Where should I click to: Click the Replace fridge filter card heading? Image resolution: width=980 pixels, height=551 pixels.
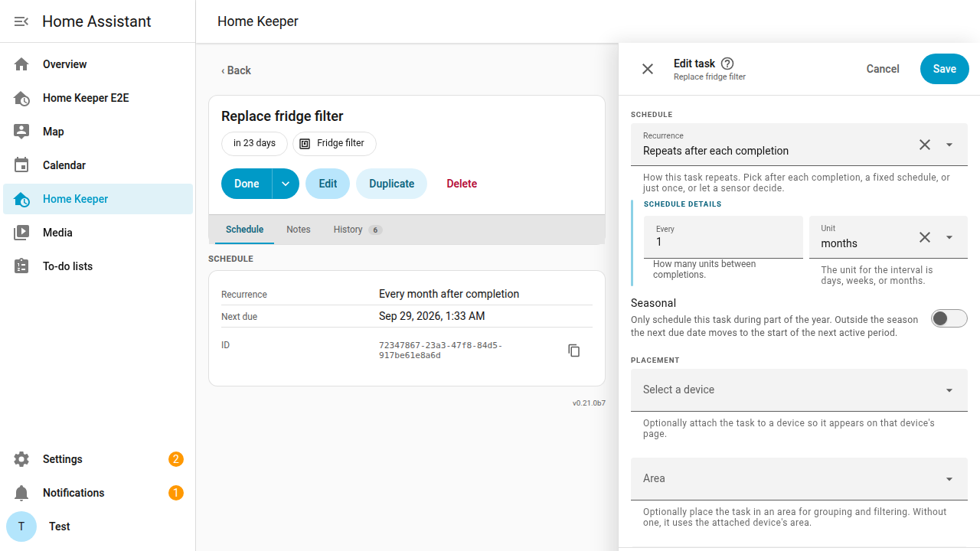click(x=283, y=116)
